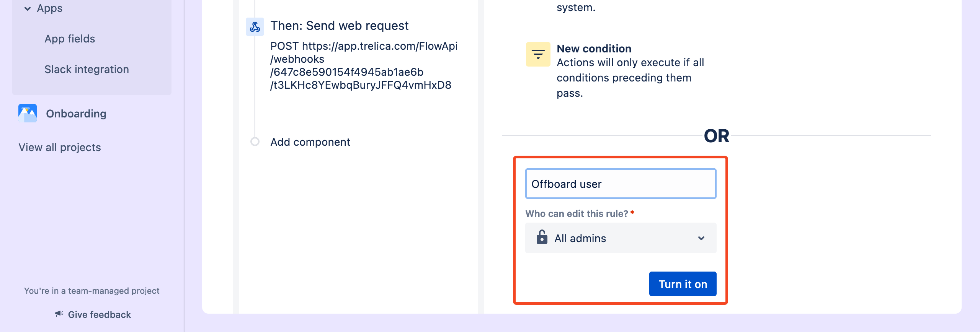Select the New condition filter icon

(538, 54)
